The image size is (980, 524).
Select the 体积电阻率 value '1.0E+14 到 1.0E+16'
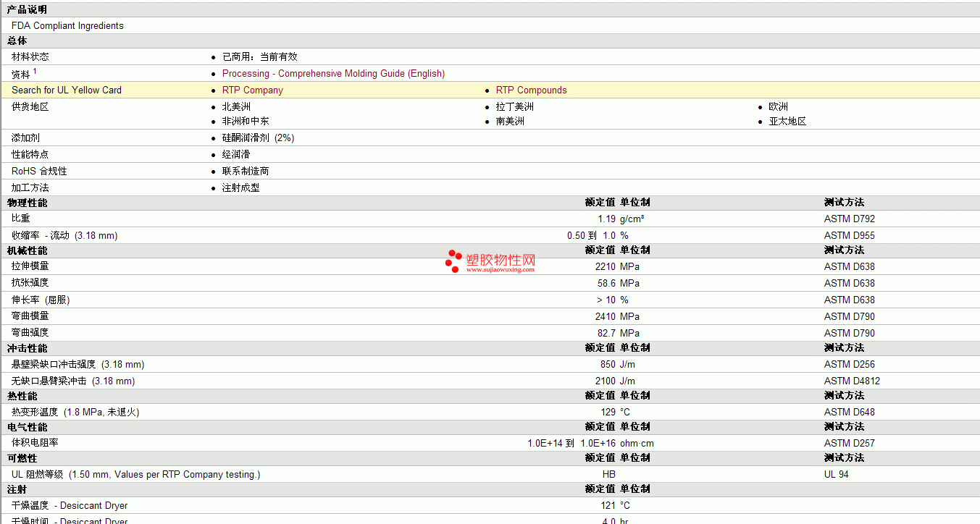coord(572,444)
